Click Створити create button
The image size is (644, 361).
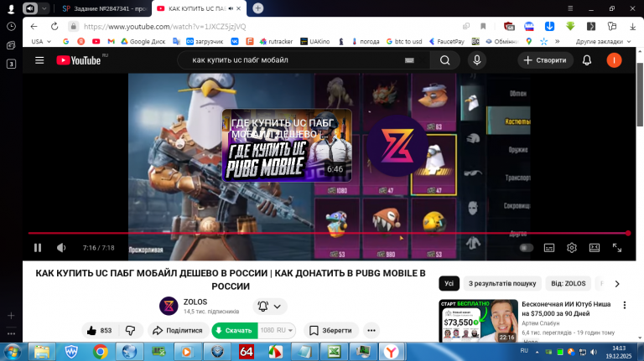tap(545, 60)
